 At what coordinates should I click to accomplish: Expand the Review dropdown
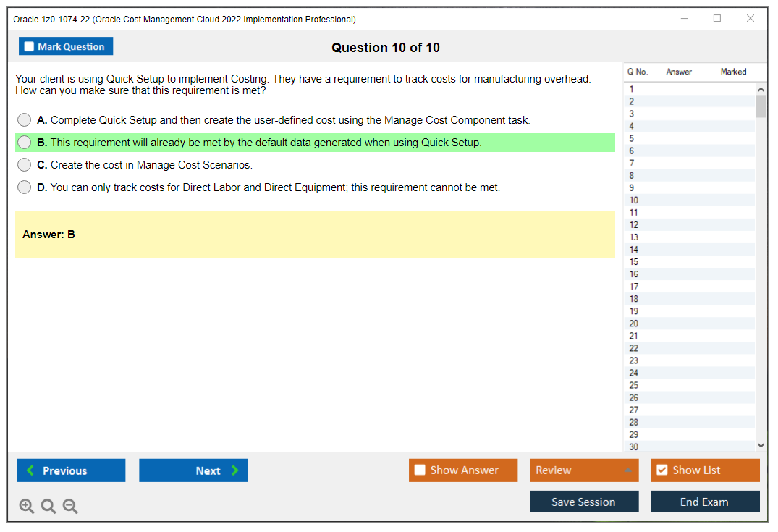click(584, 470)
